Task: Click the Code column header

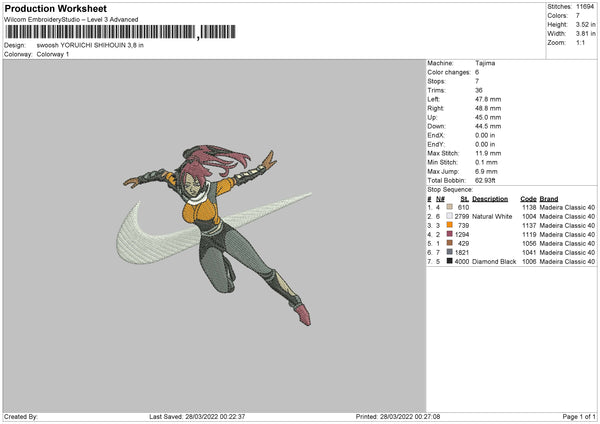Action: (529, 198)
